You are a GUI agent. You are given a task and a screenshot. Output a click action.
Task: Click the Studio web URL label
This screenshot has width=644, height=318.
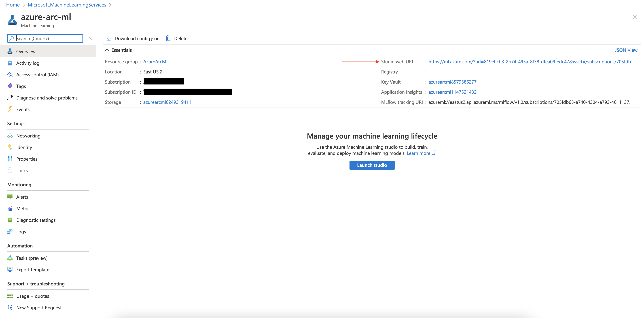click(x=397, y=62)
